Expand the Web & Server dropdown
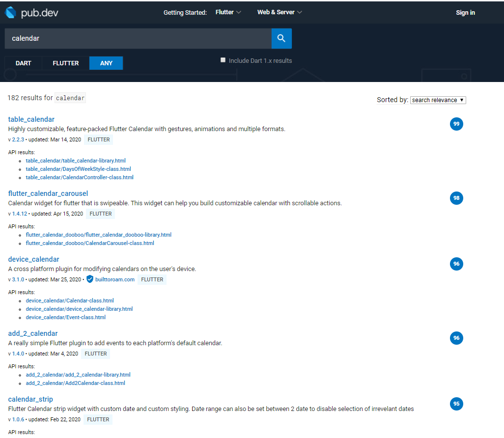 pyautogui.click(x=280, y=12)
